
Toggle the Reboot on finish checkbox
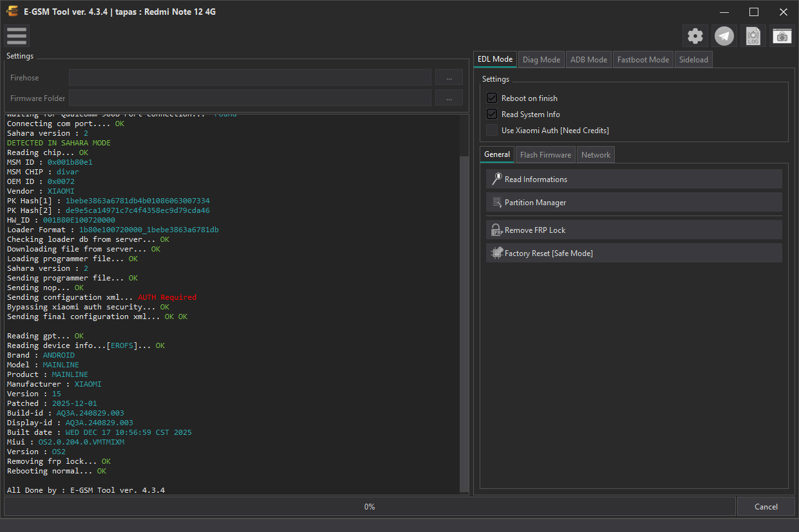click(x=492, y=98)
